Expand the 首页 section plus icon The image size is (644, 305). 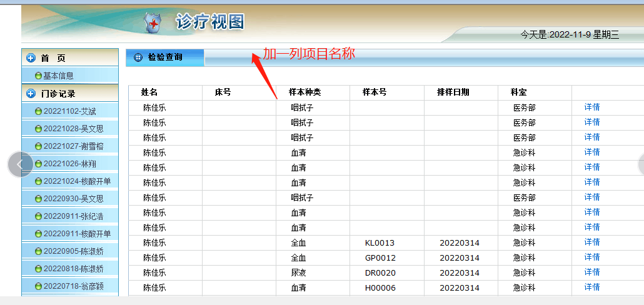31,58
